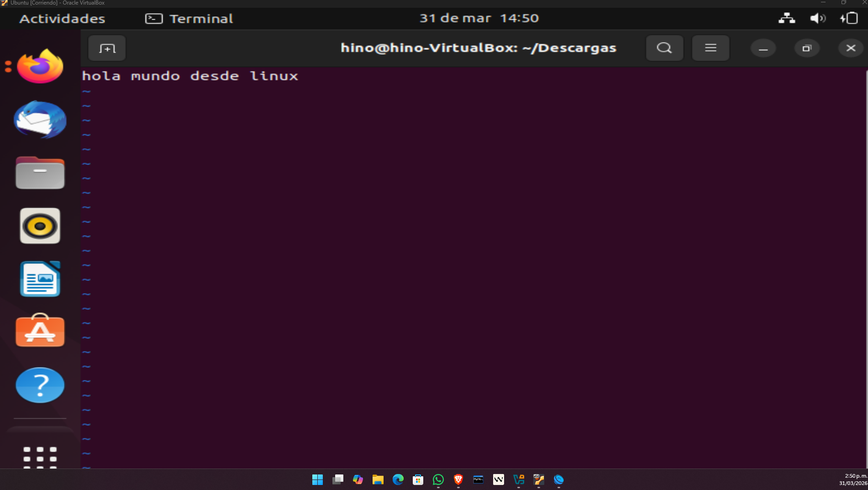Open the white W app in the taskbar

499,479
